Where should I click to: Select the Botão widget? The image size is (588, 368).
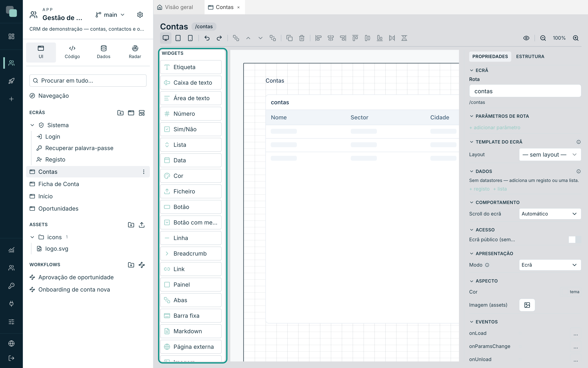[191, 207]
